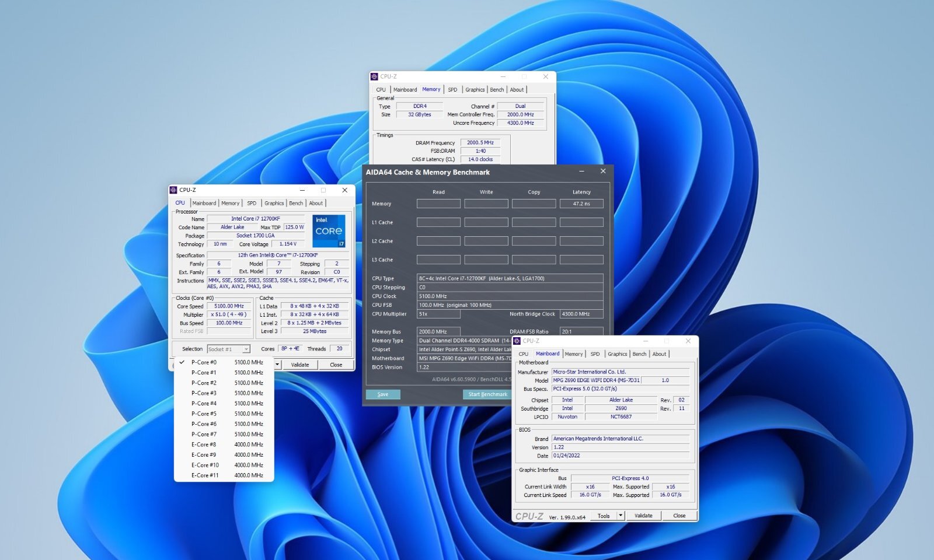Click Validate in the left CPU-Z window
The height and width of the screenshot is (560, 934).
pyautogui.click(x=300, y=365)
